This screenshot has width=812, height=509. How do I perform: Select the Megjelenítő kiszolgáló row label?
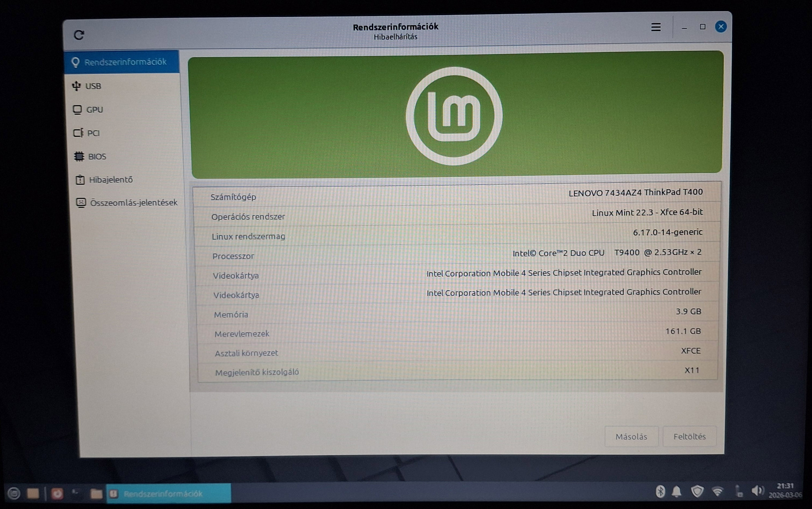pos(257,372)
